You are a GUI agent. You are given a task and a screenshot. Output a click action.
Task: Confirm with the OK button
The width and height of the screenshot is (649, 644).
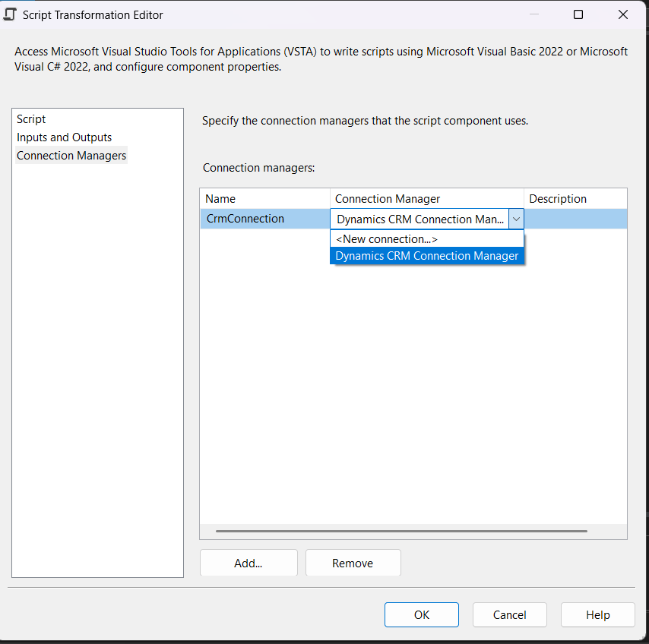click(421, 614)
